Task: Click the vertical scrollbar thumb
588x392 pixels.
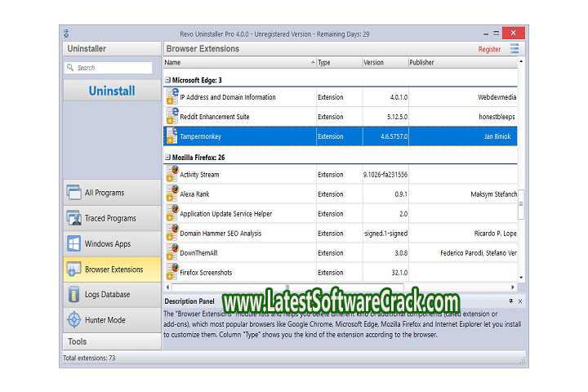Action: [x=521, y=204]
